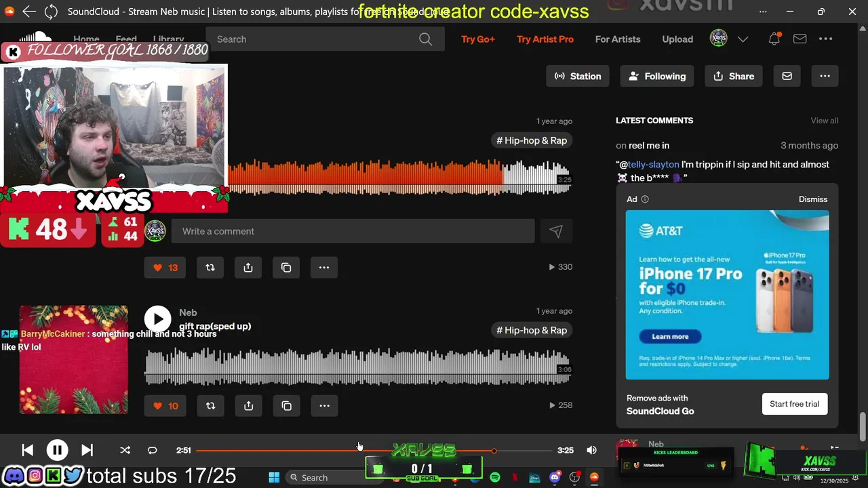Send a message with the envelope button beside Share
This screenshot has height=488, width=868.
click(x=787, y=76)
